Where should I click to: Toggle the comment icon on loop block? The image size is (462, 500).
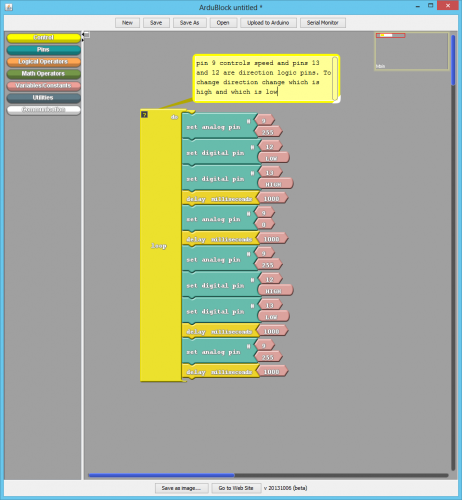tap(144, 115)
